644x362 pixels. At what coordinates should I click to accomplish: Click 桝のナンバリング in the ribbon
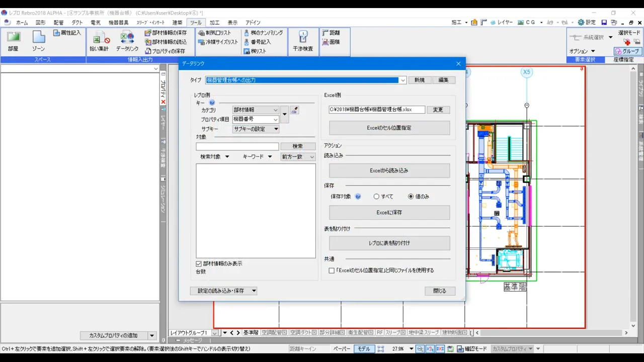tap(263, 33)
